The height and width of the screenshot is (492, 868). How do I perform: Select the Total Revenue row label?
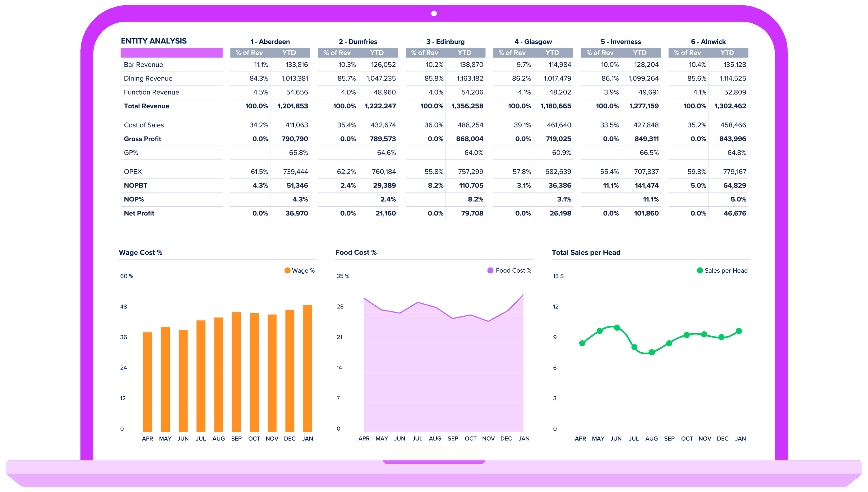point(147,106)
